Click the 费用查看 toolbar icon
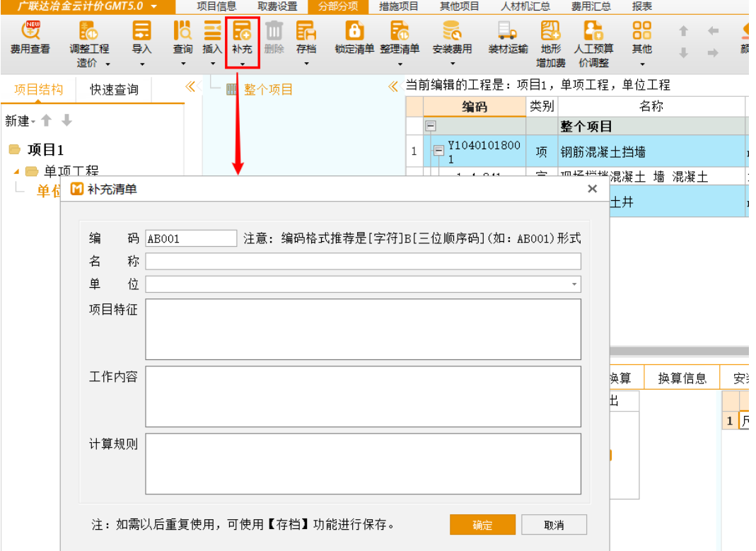 (30, 32)
